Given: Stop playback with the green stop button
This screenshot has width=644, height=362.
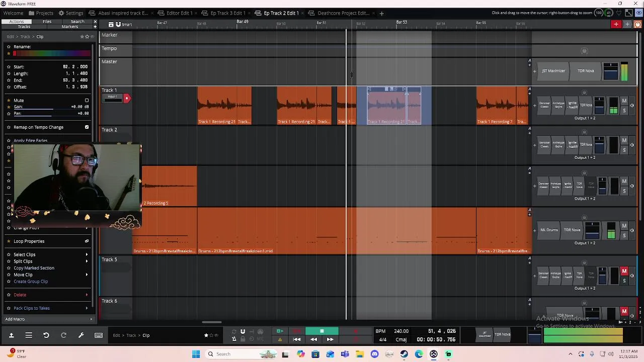Looking at the screenshot, I should pos(321,331).
